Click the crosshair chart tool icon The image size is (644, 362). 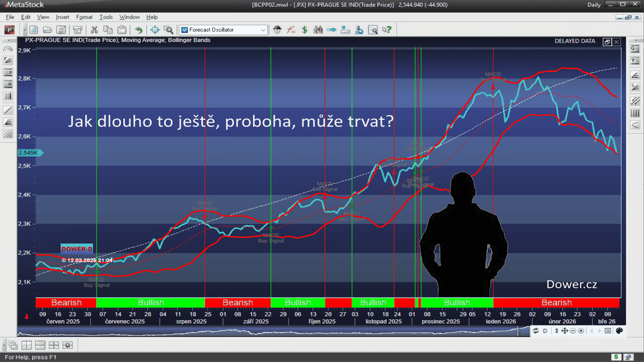[155, 30]
